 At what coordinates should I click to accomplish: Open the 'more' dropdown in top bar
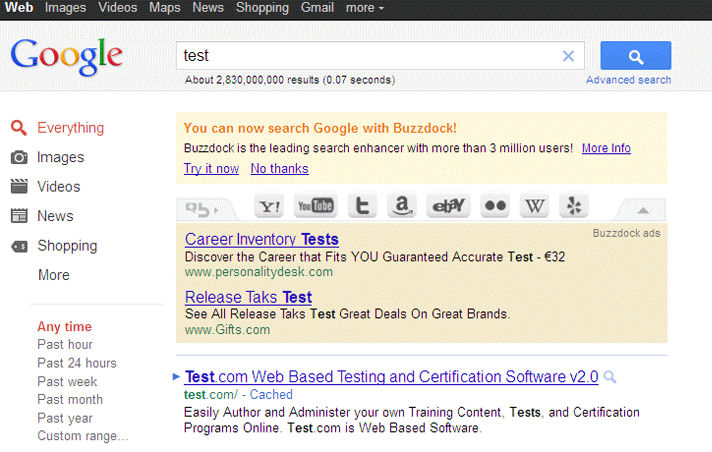tap(365, 8)
